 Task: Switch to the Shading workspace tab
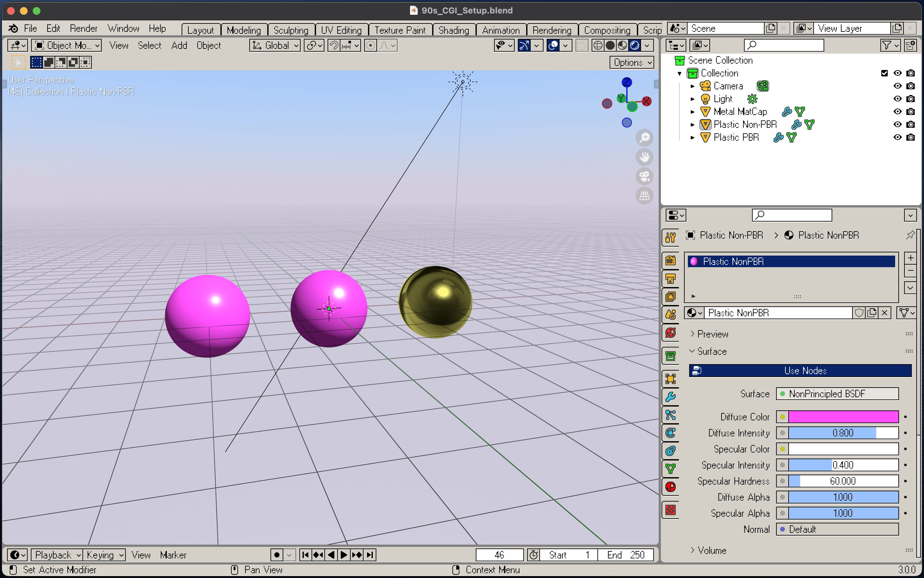click(454, 30)
